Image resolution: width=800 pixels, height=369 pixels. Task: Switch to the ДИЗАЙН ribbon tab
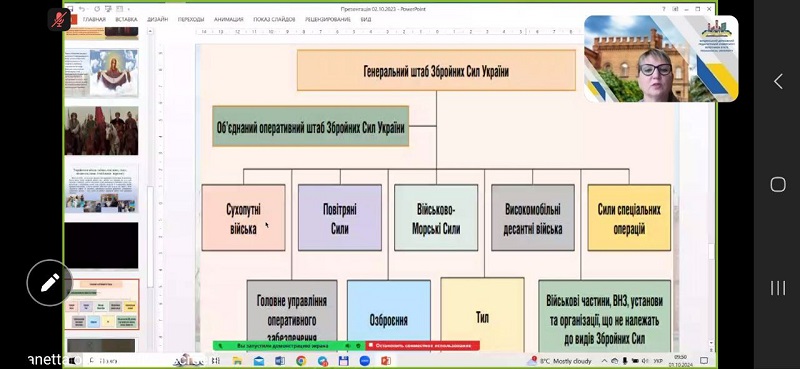pyautogui.click(x=158, y=19)
